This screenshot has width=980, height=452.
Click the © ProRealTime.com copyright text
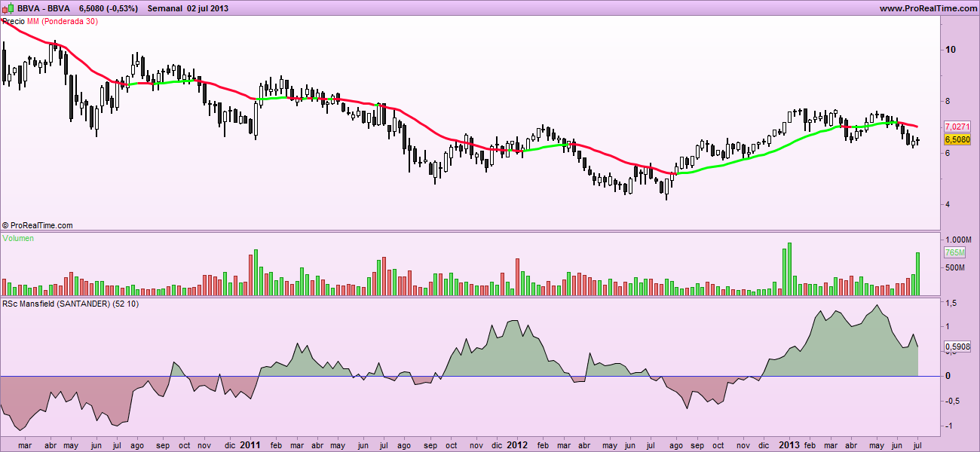pos(38,225)
